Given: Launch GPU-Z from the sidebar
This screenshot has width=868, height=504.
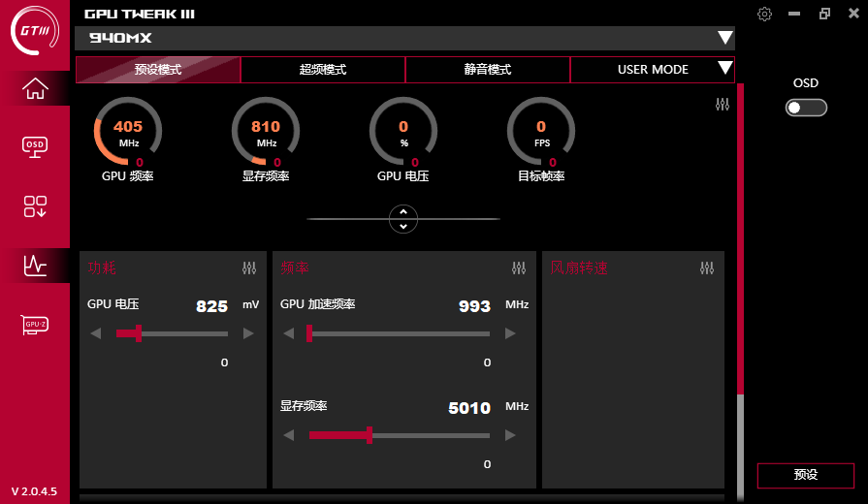Looking at the screenshot, I should tap(35, 325).
